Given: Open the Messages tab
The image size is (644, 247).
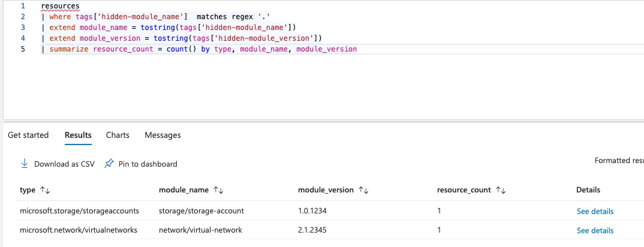Looking at the screenshot, I should pos(162,135).
